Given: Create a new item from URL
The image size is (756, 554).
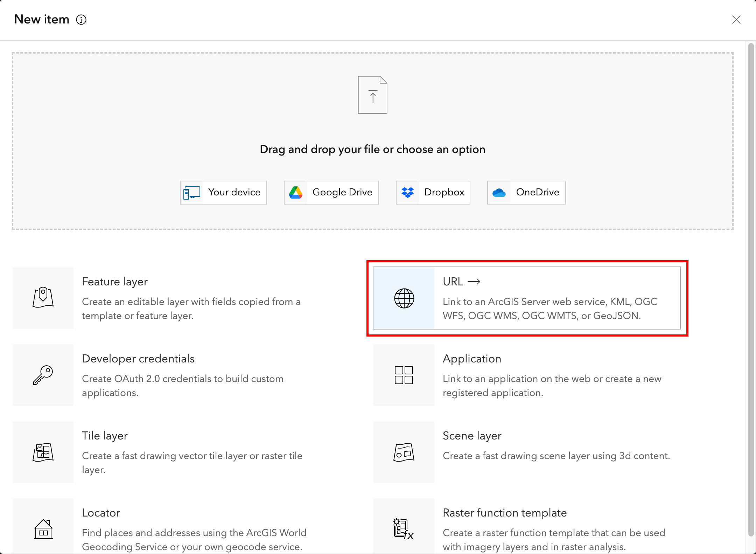Looking at the screenshot, I should (x=527, y=298).
